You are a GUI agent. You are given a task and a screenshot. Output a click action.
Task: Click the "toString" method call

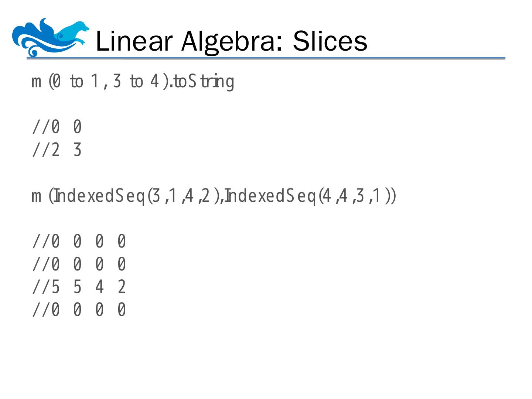coord(203,82)
